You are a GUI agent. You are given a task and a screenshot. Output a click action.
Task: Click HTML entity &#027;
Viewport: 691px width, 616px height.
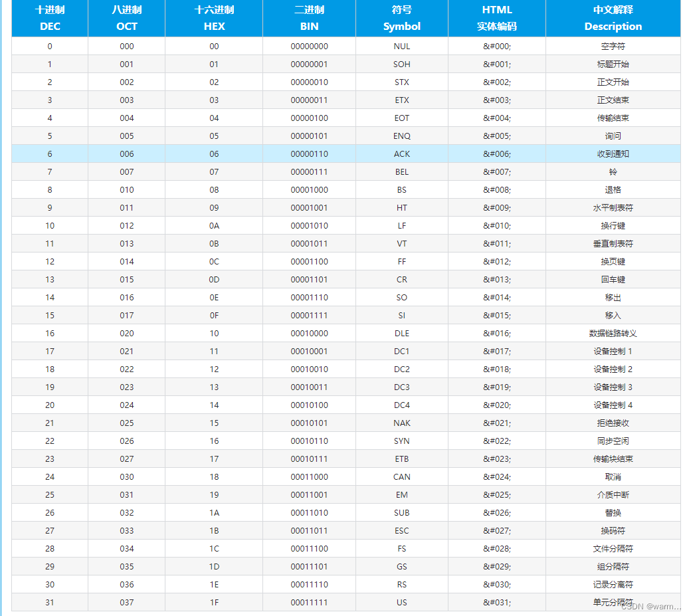[x=497, y=531]
